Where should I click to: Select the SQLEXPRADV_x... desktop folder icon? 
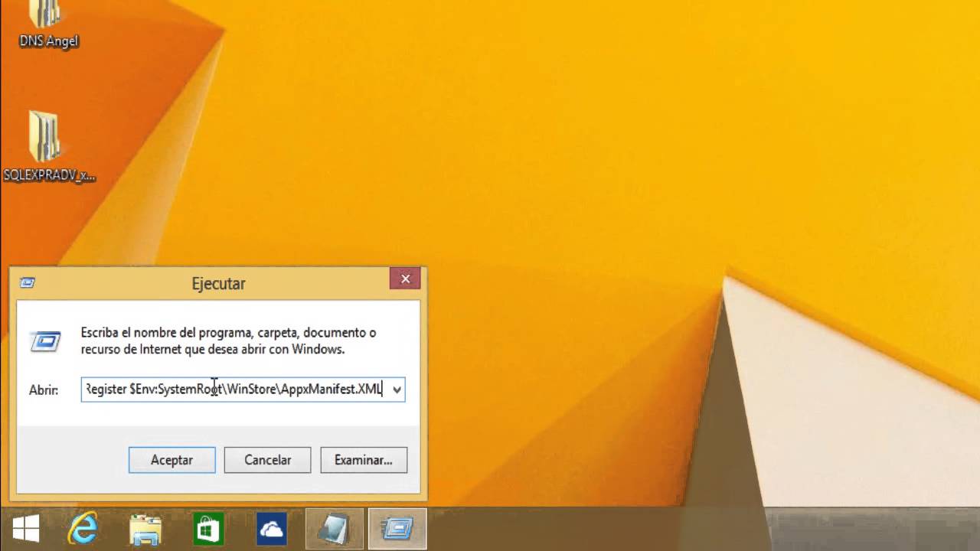46,136
